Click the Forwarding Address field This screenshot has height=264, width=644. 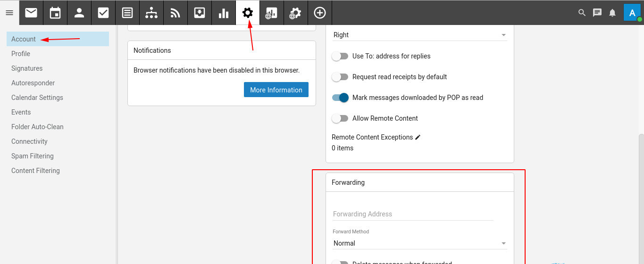click(412, 214)
